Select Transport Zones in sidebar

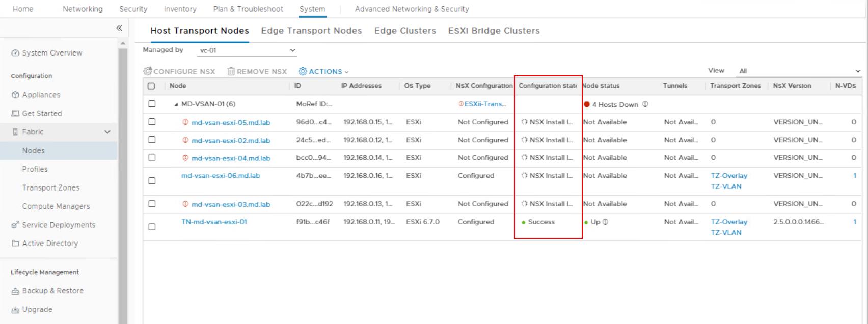[50, 187]
